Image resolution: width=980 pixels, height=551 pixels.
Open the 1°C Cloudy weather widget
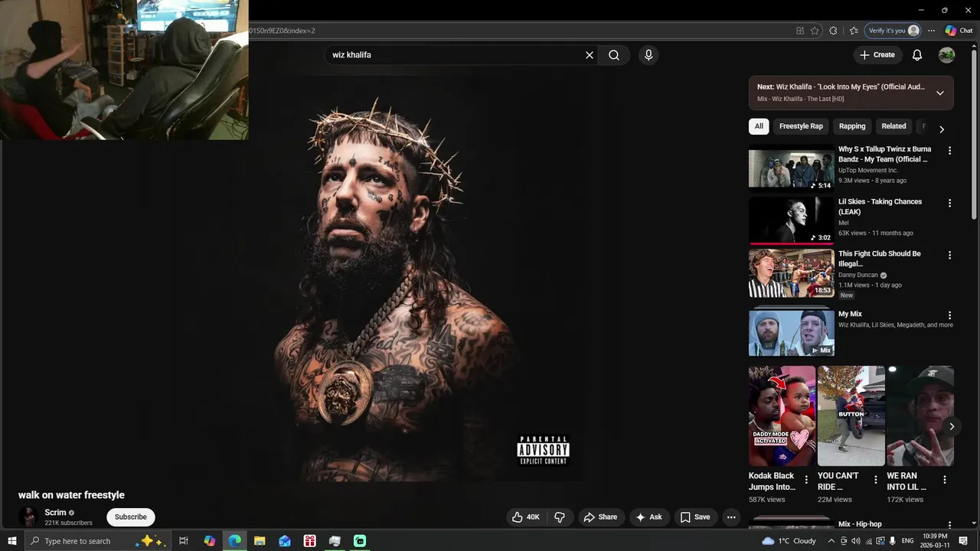[789, 541]
